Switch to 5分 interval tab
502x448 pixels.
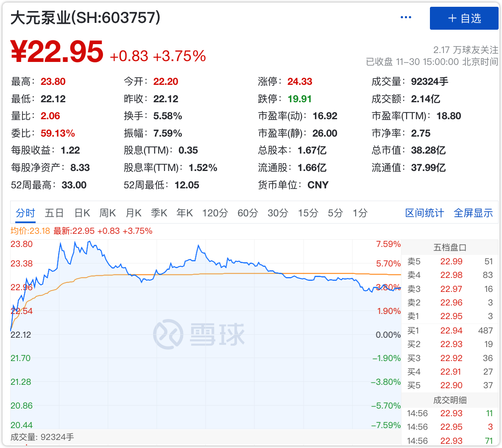tap(335, 213)
